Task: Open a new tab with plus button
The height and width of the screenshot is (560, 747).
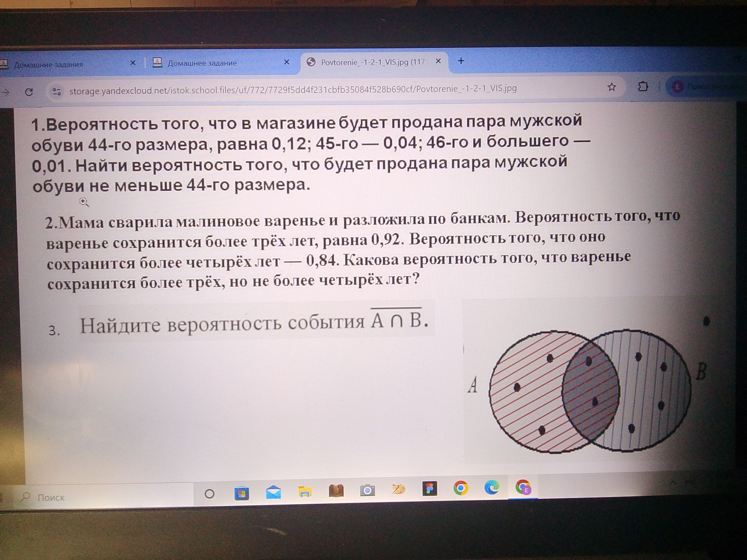Action: pos(461,61)
